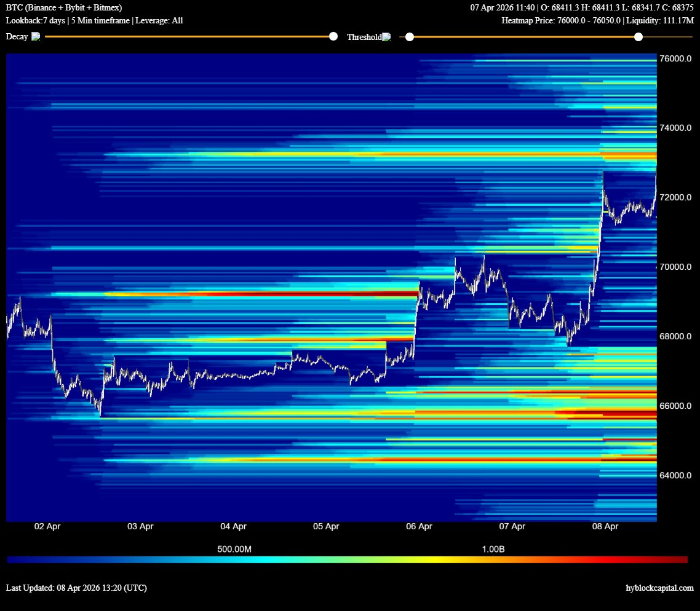
Task: Click the 72000.0 price axis label
Action: [x=675, y=197]
